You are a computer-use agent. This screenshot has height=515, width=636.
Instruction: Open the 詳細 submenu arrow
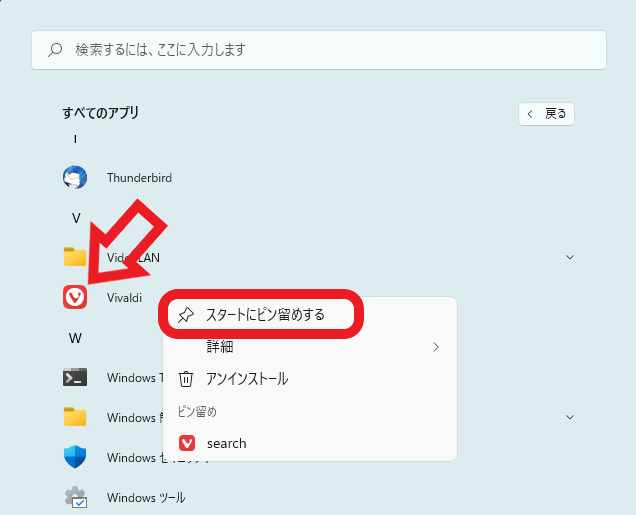[436, 347]
